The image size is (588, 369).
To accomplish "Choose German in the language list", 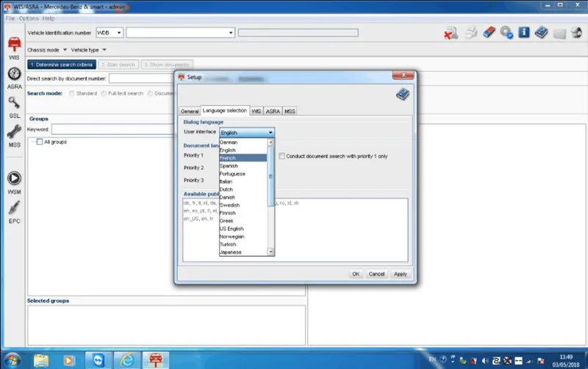I will point(243,142).
